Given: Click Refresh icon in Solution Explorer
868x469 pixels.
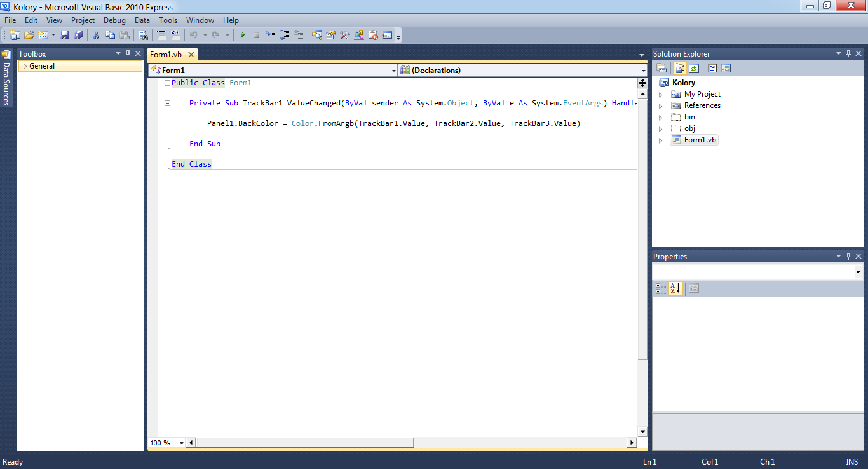Looking at the screenshot, I should coord(694,68).
